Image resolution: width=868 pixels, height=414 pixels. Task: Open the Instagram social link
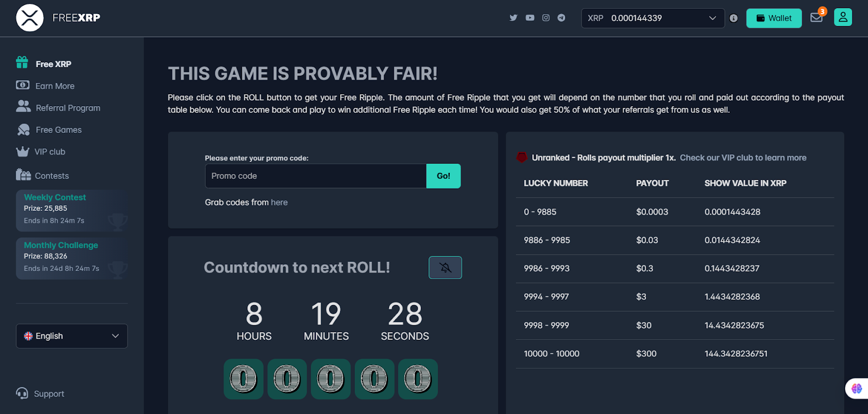point(546,18)
